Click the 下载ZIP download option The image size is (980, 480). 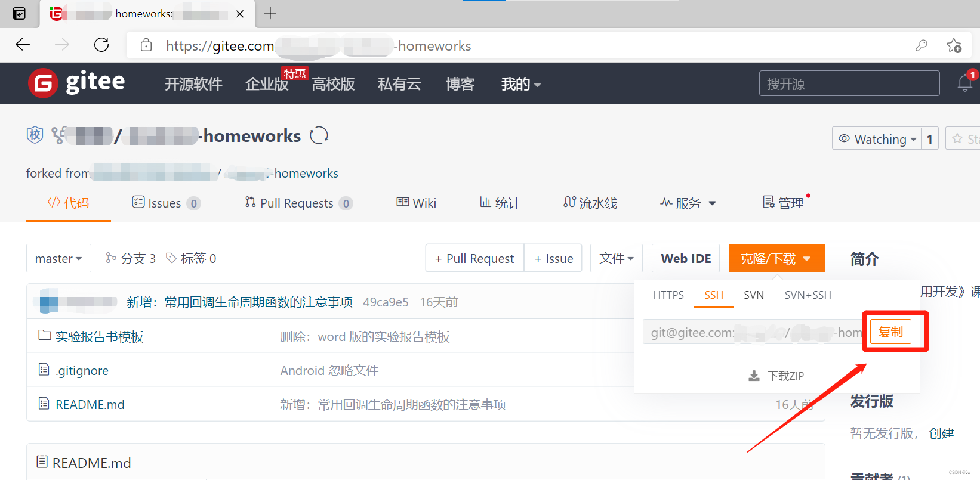[x=776, y=376]
